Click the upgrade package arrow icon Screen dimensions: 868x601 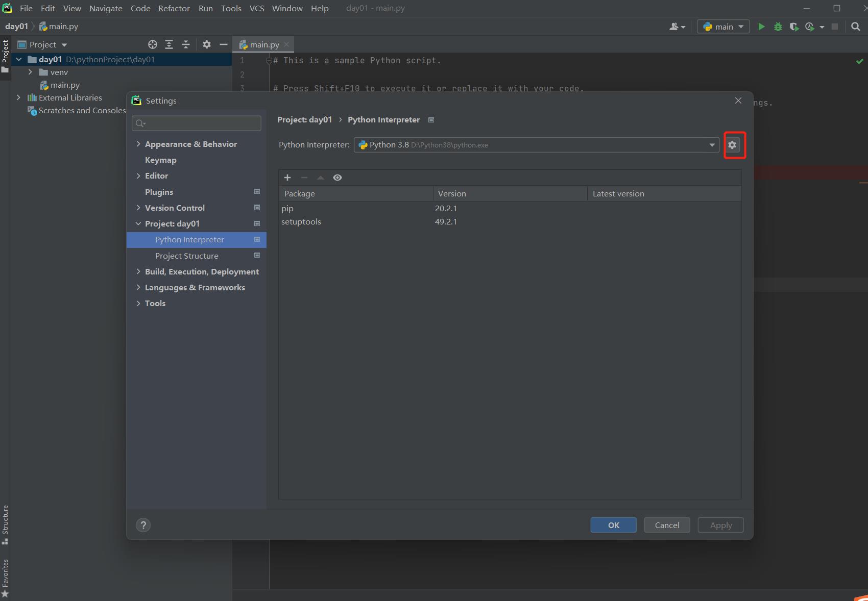pyautogui.click(x=321, y=178)
